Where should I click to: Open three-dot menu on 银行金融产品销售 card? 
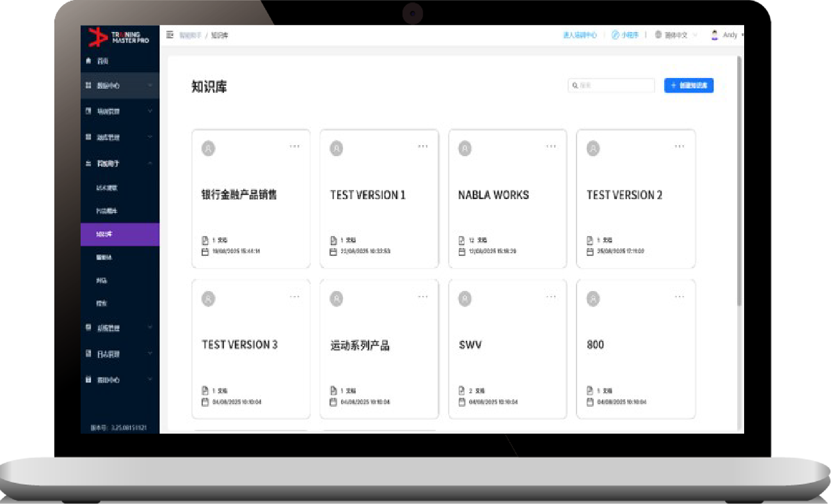294,146
